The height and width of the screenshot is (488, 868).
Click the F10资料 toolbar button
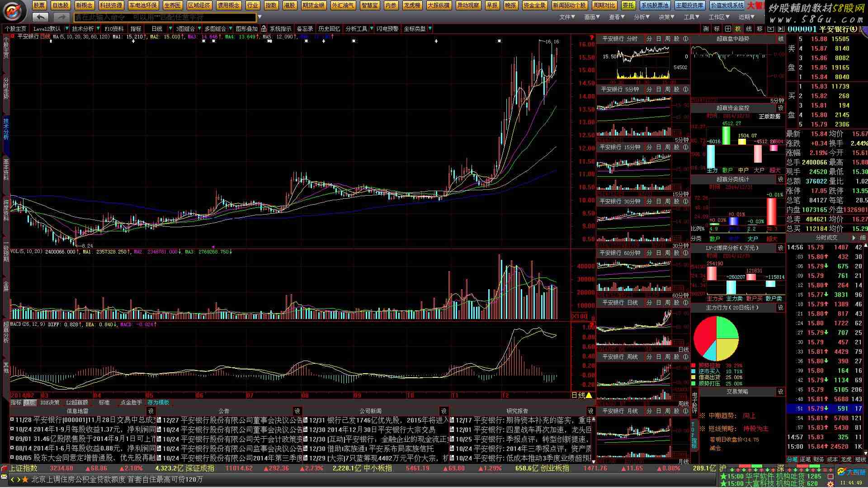114,28
